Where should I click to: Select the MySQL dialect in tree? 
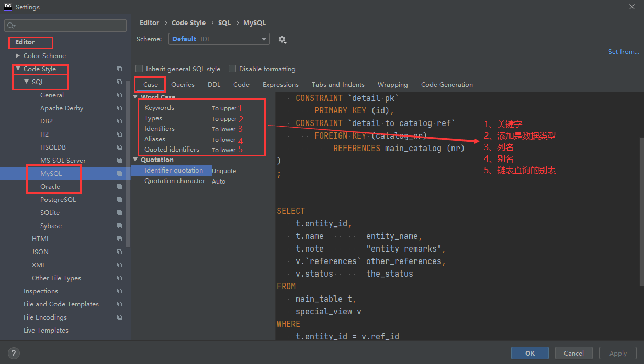pos(51,174)
